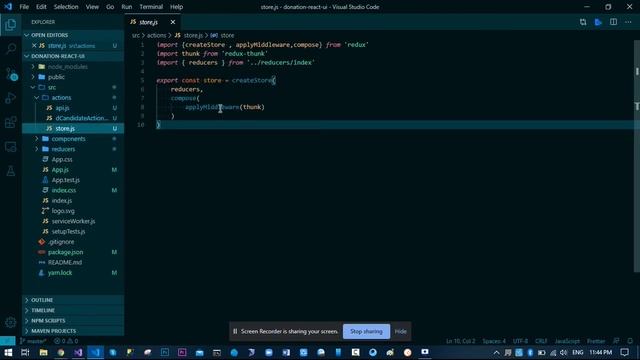Open the index.css file

[64, 190]
